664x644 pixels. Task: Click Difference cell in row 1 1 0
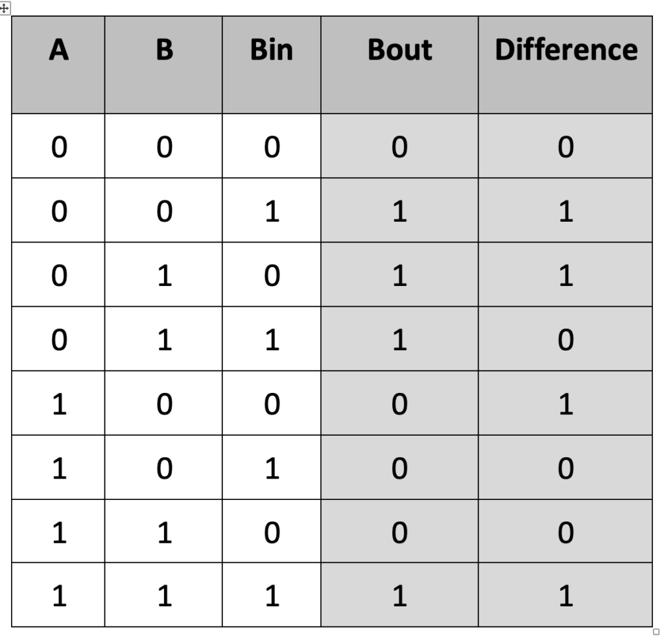point(565,532)
